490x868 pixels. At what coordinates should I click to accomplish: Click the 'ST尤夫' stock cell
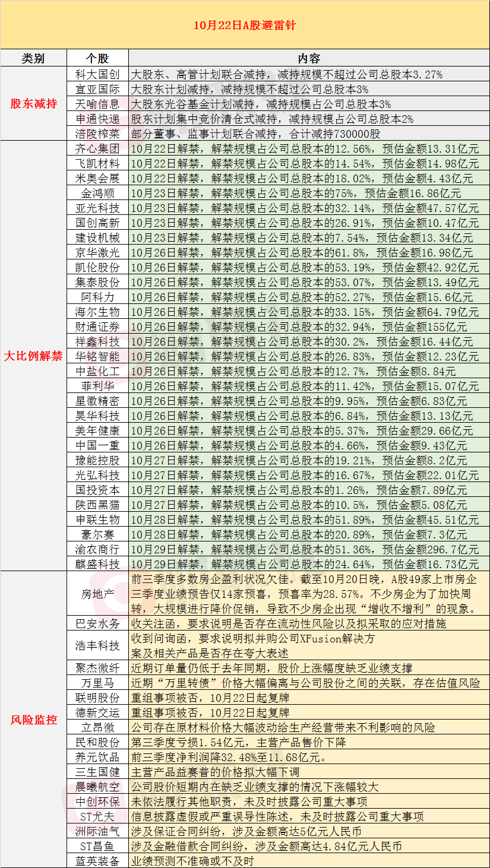[x=97, y=816]
